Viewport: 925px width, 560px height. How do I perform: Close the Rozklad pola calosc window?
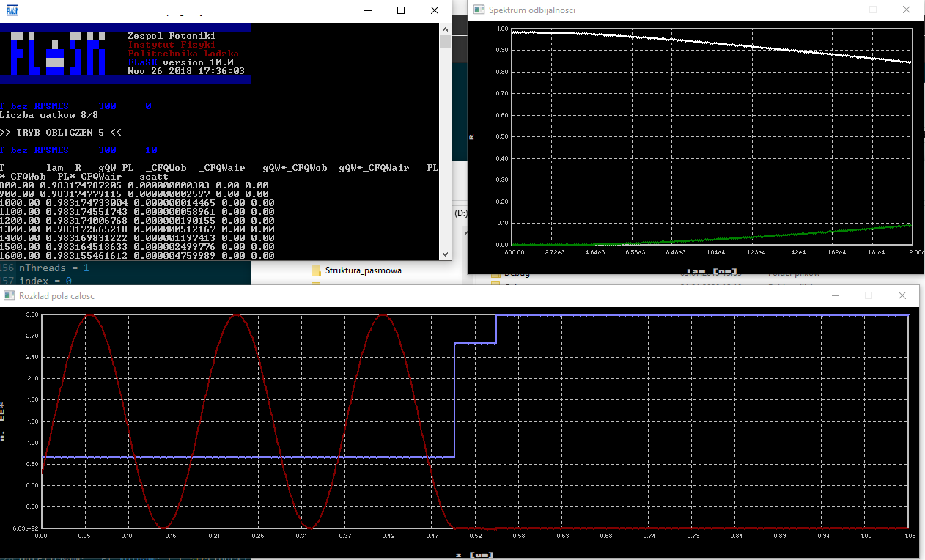click(x=902, y=295)
